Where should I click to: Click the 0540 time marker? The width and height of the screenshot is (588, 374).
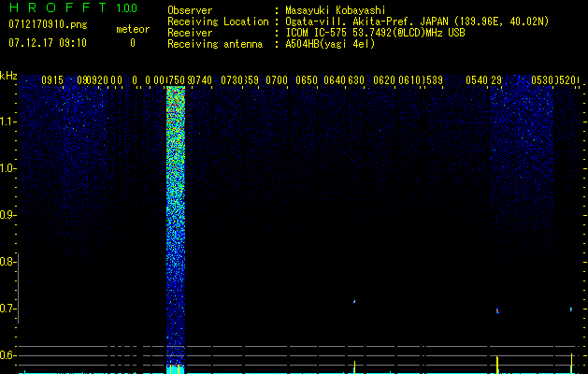pos(477,80)
